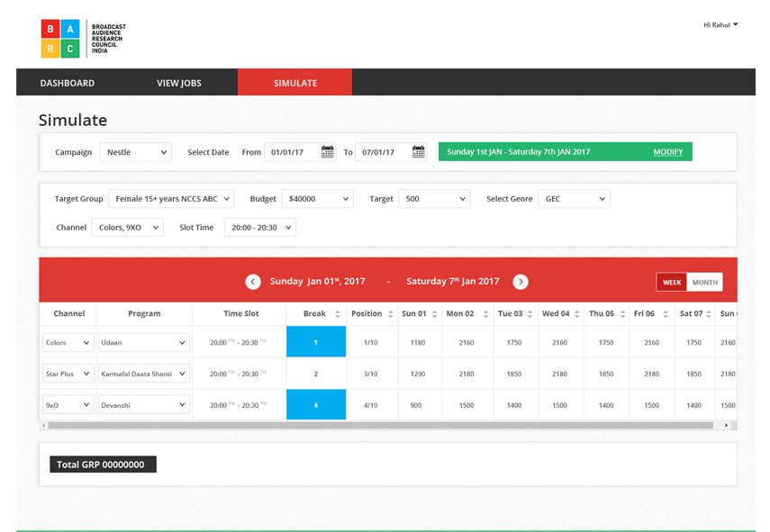This screenshot has height=532, width=770.
Task: Click the From date input field
Action: (291, 152)
